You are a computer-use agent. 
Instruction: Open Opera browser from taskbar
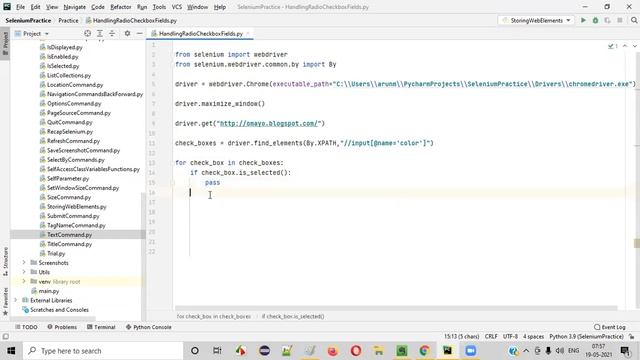click(x=356, y=351)
